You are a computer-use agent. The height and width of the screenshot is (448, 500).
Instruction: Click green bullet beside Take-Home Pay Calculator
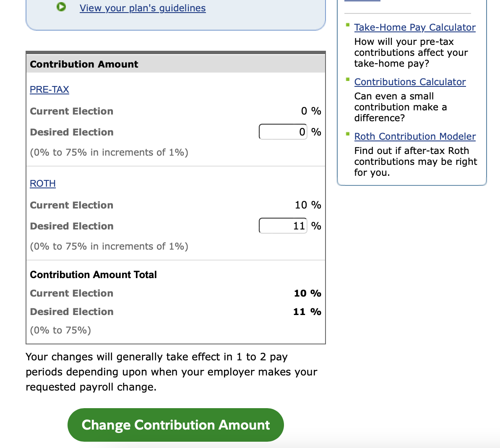(x=347, y=25)
